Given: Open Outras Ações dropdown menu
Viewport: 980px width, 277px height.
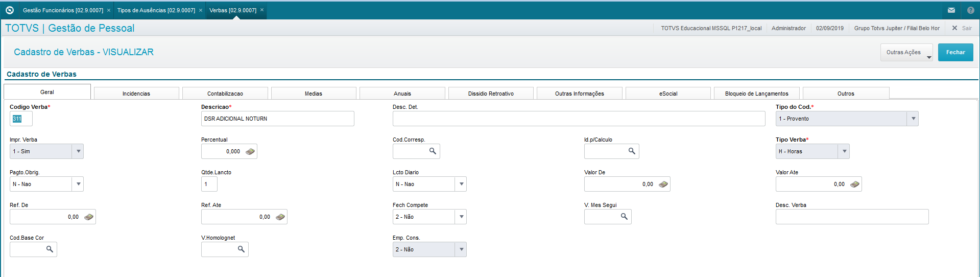Looking at the screenshot, I should (906, 52).
